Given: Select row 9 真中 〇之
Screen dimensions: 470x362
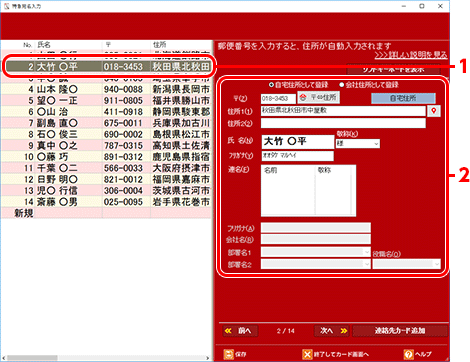Looking at the screenshot, I should coord(107,146).
